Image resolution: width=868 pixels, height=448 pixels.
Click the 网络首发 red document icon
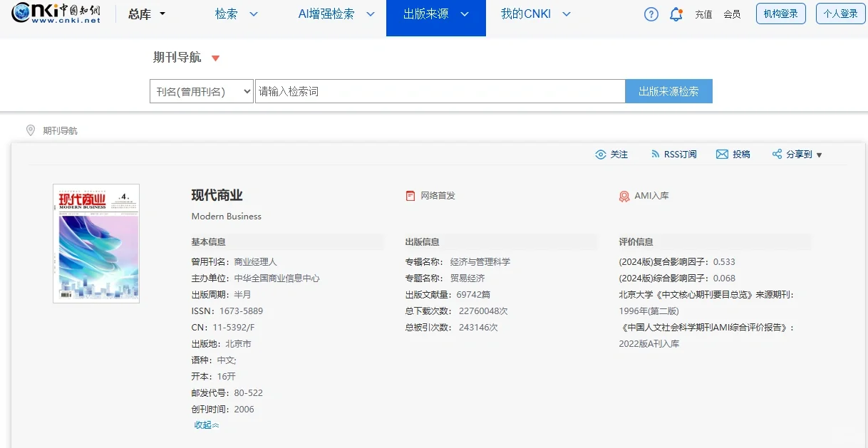410,196
